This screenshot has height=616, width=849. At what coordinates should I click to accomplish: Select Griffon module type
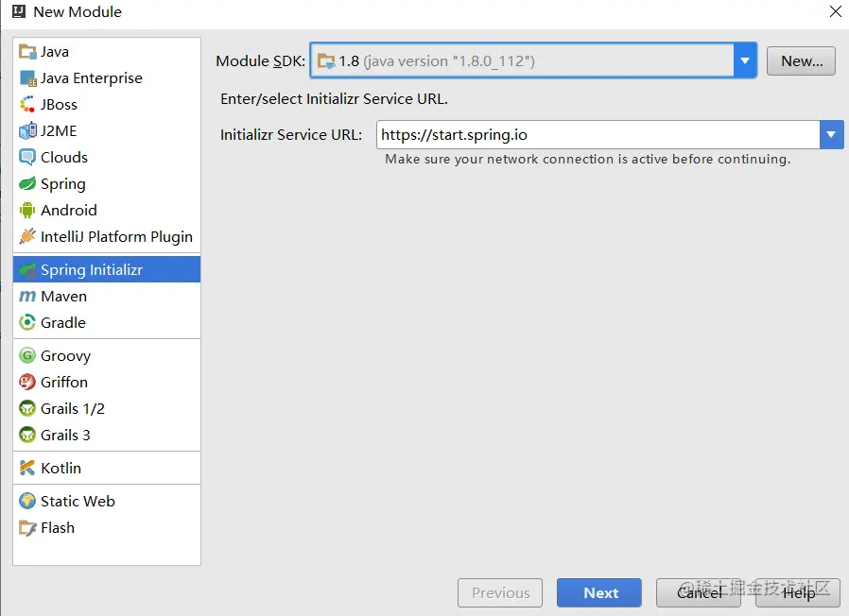107,382
